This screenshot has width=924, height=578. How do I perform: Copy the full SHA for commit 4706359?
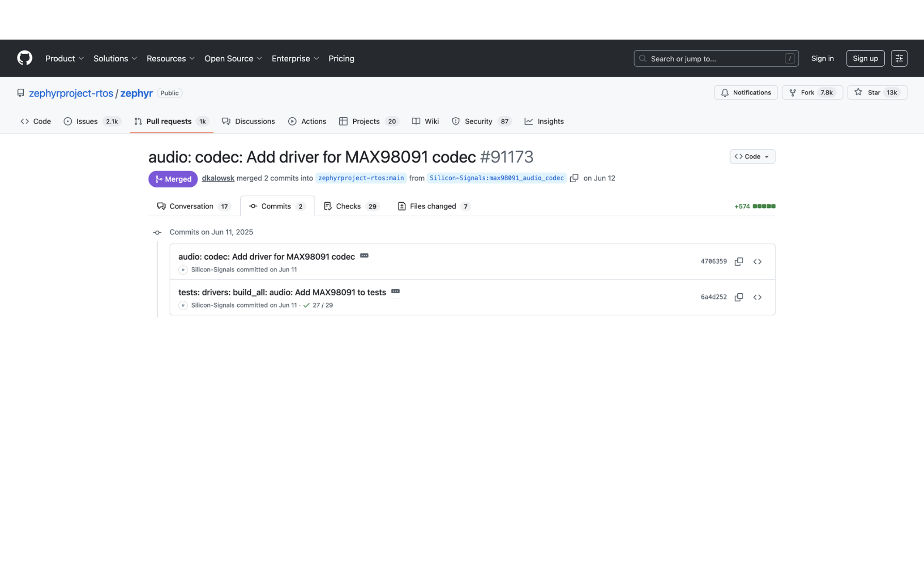tap(739, 261)
